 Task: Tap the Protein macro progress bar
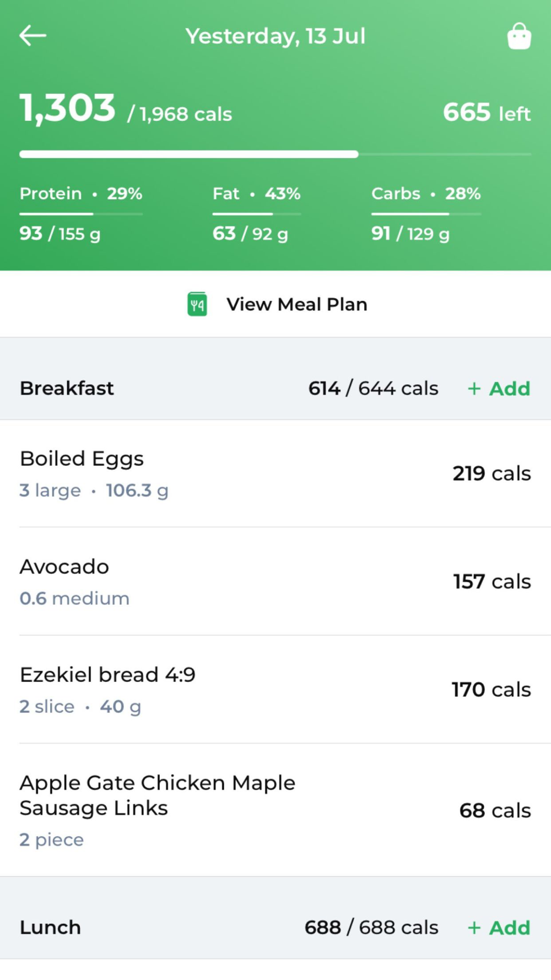[x=81, y=214]
